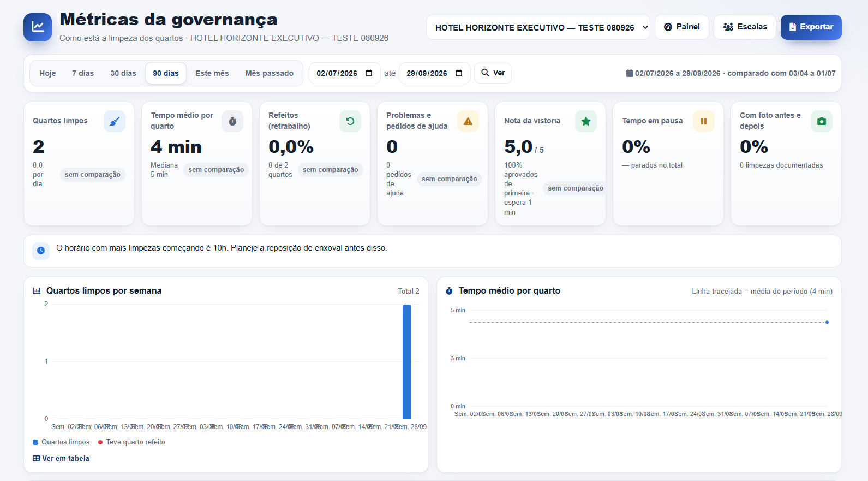Click the bar chart icon beside Quartos limpos por semana
This screenshot has width=868, height=481.
tap(37, 291)
